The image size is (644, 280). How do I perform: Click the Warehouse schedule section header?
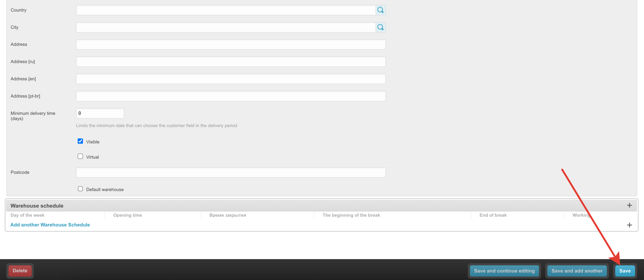(x=37, y=206)
